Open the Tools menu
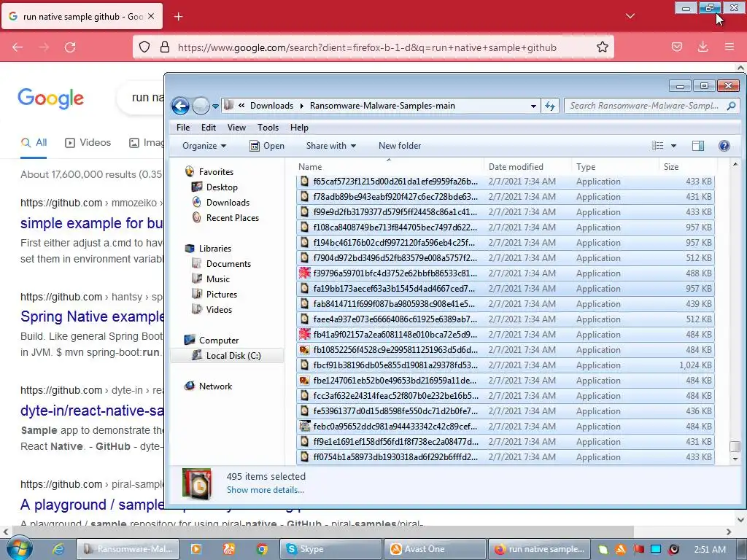The width and height of the screenshot is (747, 560). point(268,128)
